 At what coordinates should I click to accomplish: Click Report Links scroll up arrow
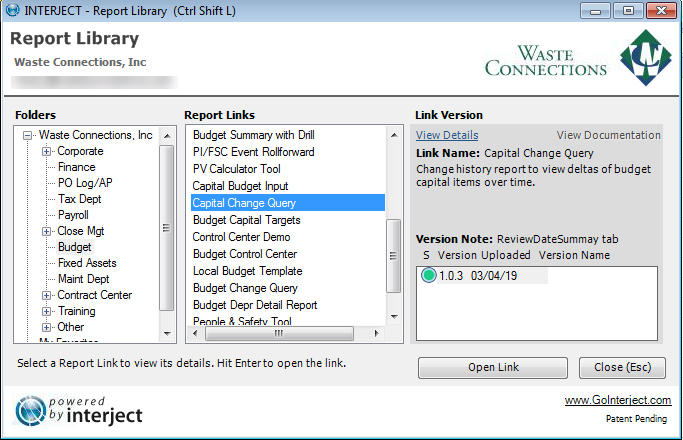(394, 135)
